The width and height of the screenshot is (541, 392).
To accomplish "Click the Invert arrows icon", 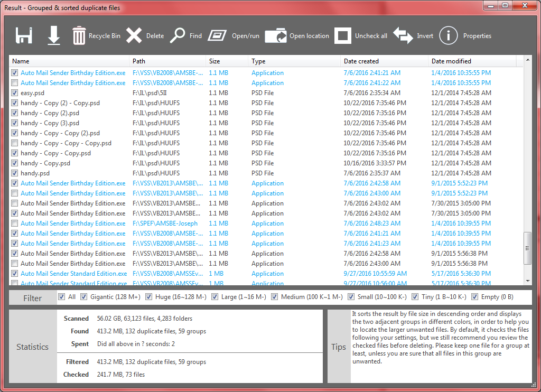I will click(403, 35).
